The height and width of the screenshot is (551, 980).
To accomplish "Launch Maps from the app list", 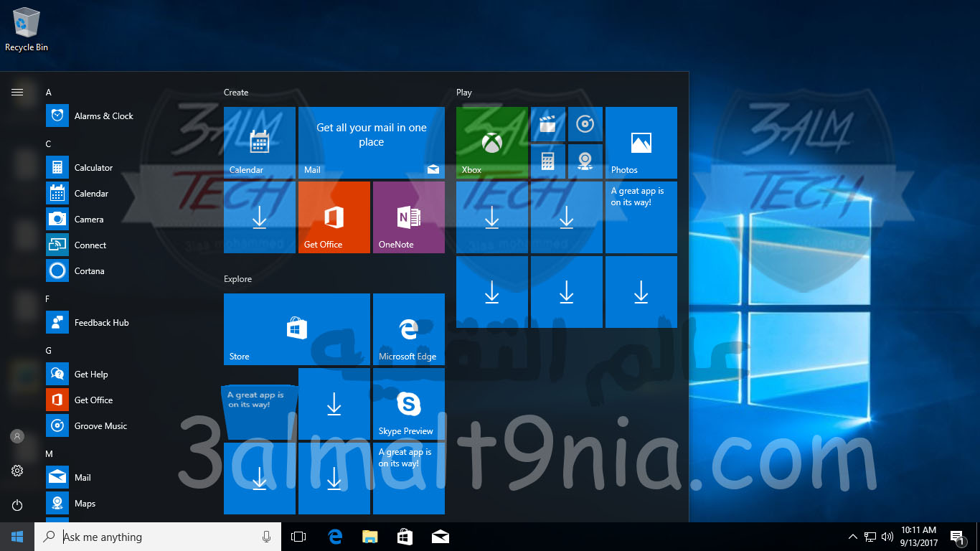I will point(122,504).
